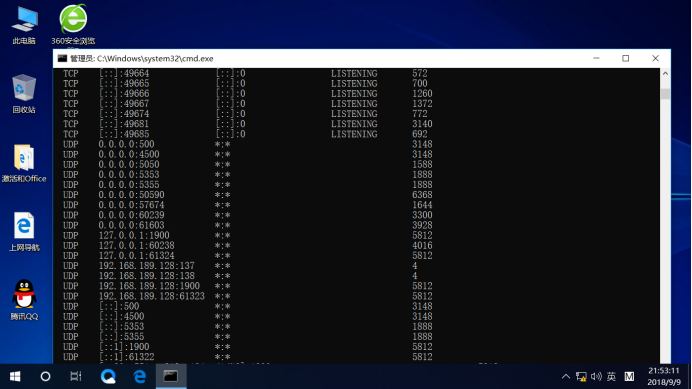This screenshot has height=389, width=692.
Task: Click the address [::]:49685
Action: click(124, 134)
